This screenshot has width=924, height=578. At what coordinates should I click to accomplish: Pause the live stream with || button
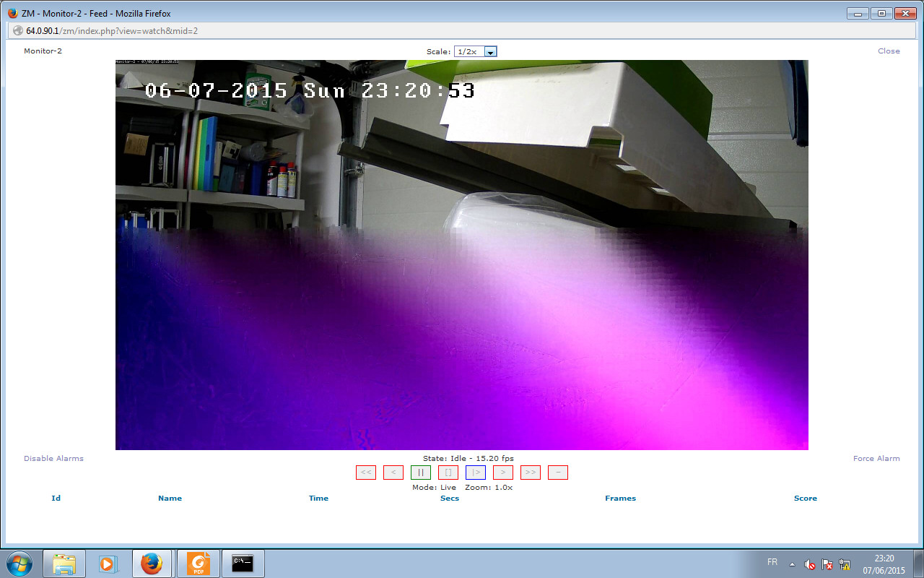point(421,473)
